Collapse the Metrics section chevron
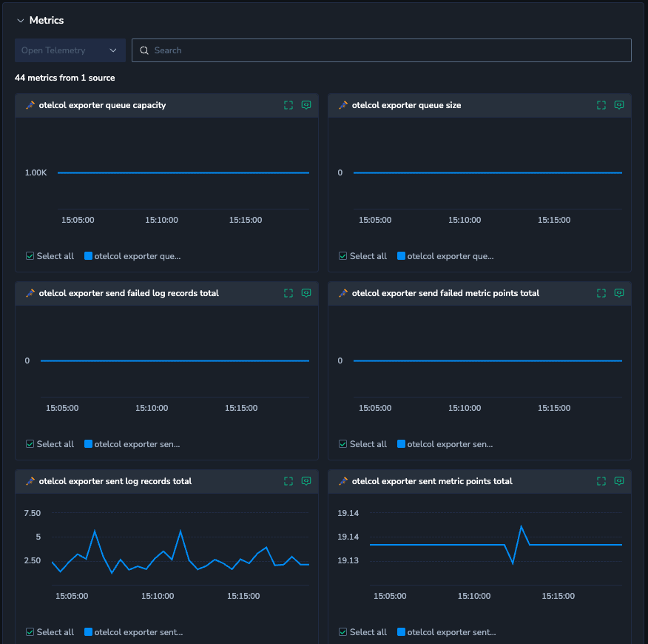 click(x=20, y=21)
